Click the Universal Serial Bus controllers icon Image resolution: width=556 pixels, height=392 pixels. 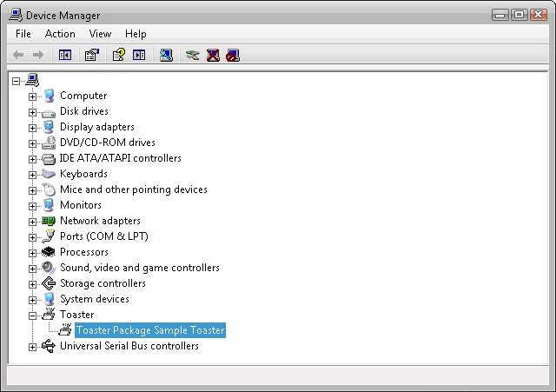click(49, 346)
